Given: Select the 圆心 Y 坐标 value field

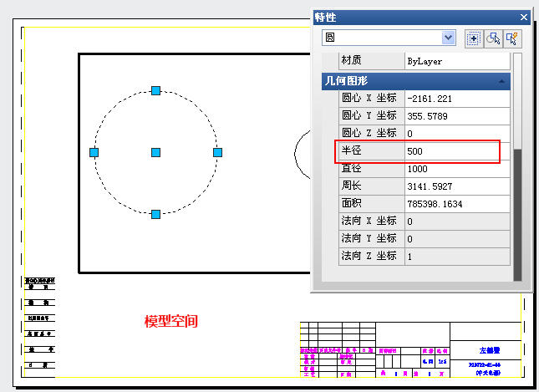Looking at the screenshot, I should pos(456,116).
